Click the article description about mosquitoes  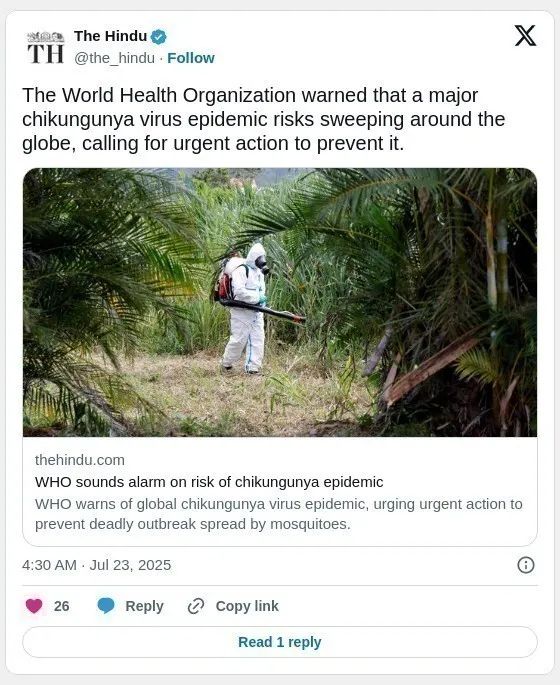pos(279,514)
